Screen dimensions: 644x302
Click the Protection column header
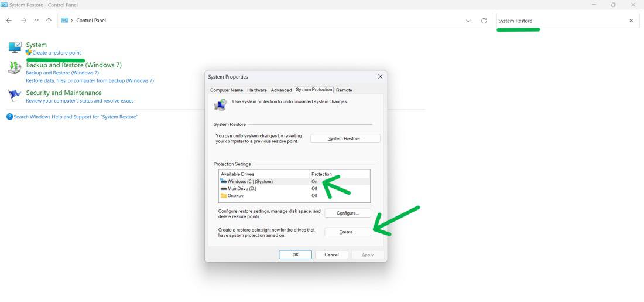tap(340, 174)
